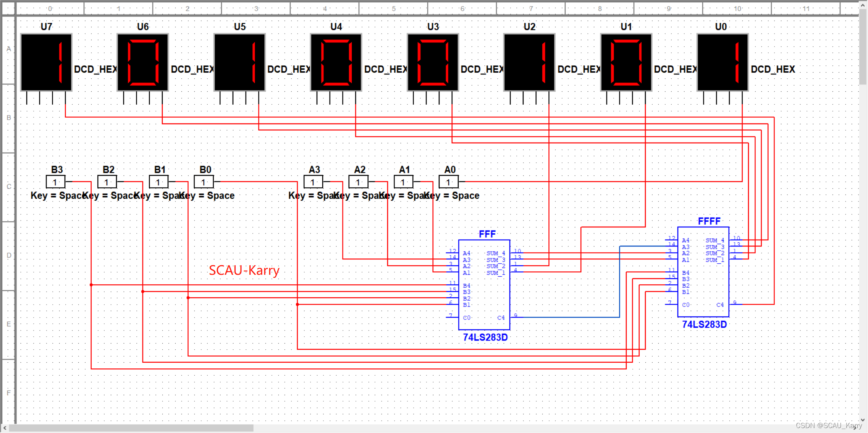Toggle the A1 input switch
Viewport: 868px width, 433px height.
403,182
